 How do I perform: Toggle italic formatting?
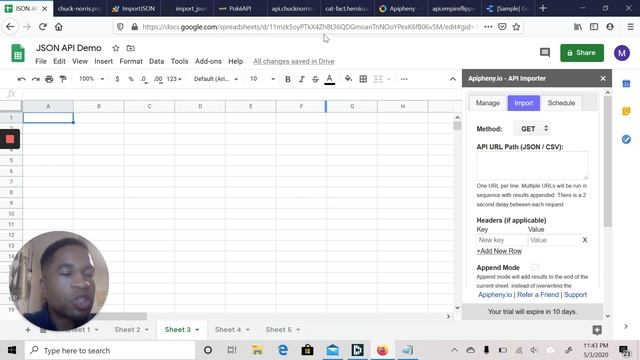(301, 79)
